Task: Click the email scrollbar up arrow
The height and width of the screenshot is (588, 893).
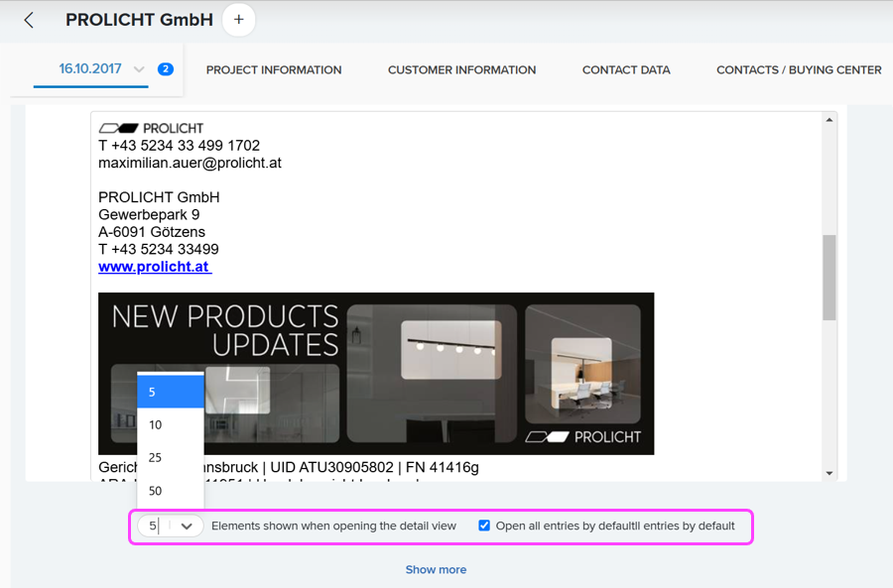Action: tap(829, 120)
